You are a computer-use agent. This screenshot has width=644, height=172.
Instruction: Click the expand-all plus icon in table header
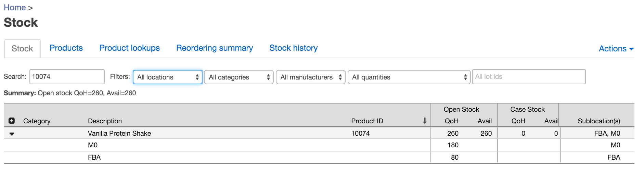click(x=12, y=121)
